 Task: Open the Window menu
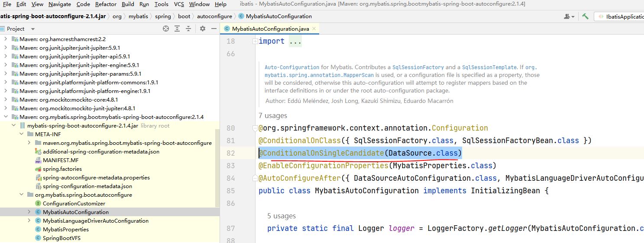click(x=200, y=4)
